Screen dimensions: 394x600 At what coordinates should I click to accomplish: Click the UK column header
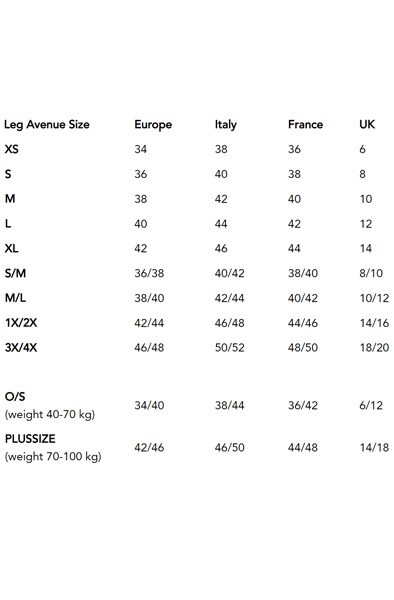[x=367, y=124]
